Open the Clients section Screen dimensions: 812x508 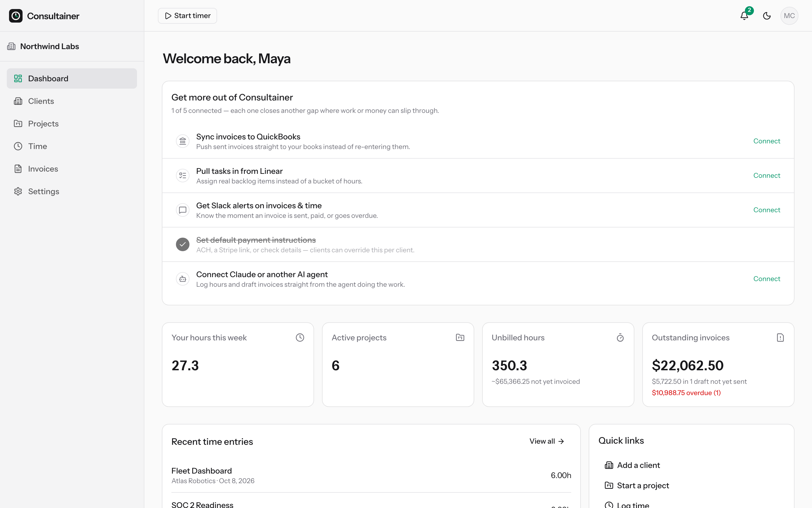point(72,101)
